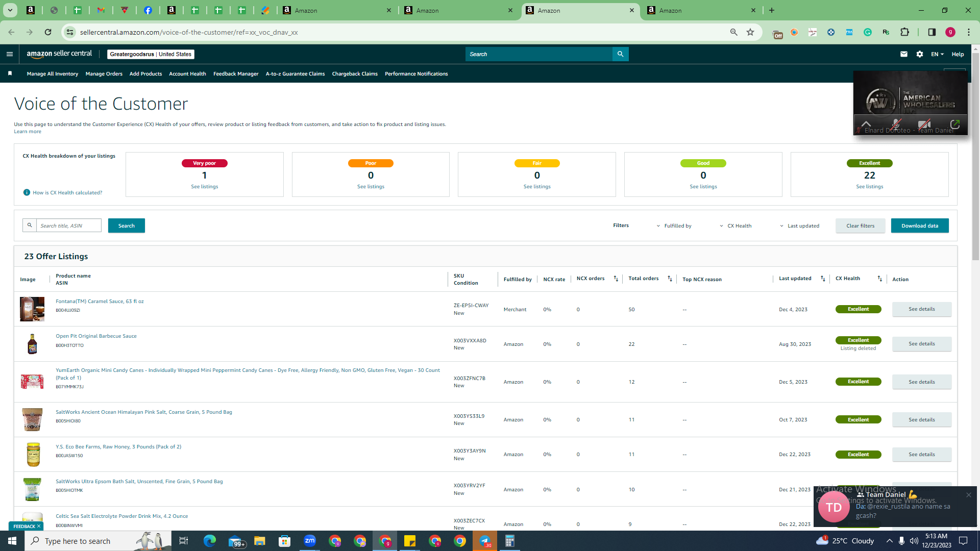Open Y.S. Eco Bee Farms Raw Honey listing
The image size is (980, 551).
tap(118, 447)
